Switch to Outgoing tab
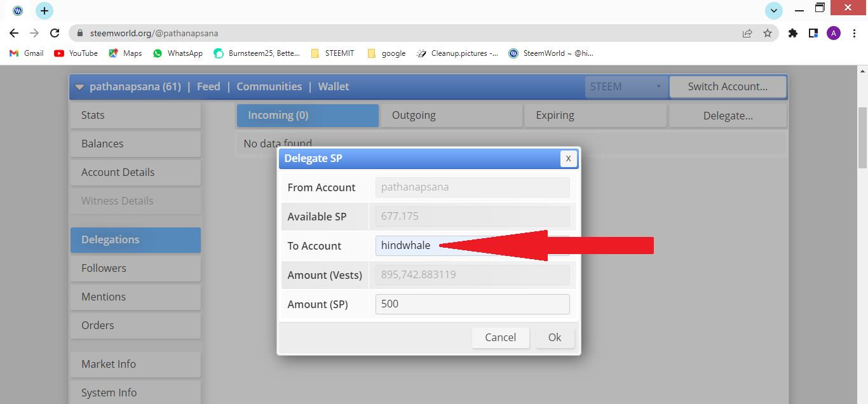The image size is (868, 404). click(x=451, y=115)
